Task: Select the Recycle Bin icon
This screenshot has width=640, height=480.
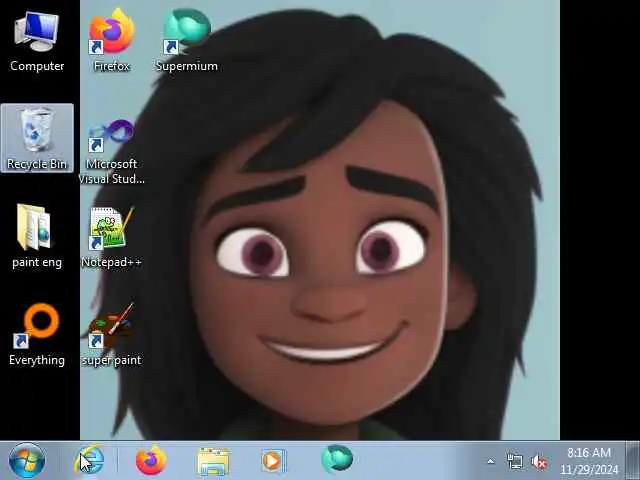Action: (x=37, y=138)
